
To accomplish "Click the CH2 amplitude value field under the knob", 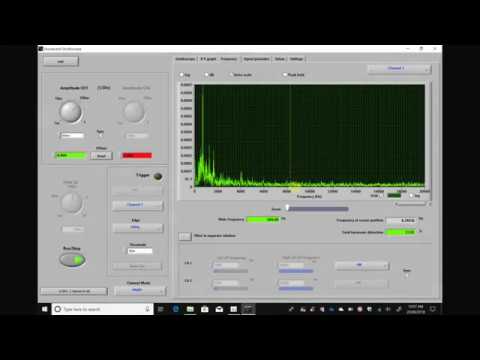I will [137, 136].
